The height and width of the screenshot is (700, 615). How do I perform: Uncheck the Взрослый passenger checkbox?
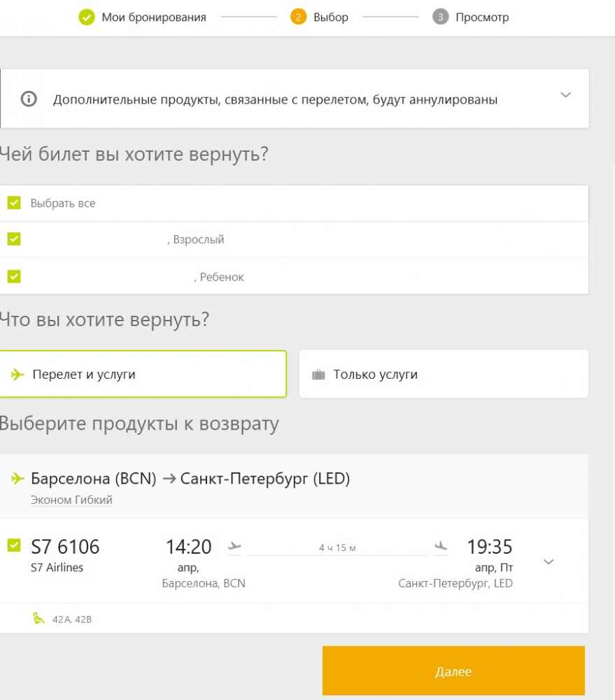[x=14, y=239]
